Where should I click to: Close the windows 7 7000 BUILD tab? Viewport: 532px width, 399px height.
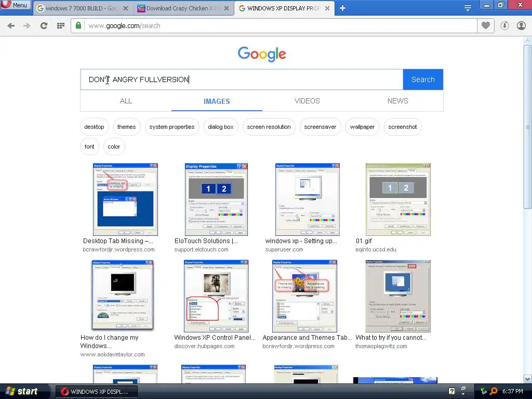coord(126,8)
